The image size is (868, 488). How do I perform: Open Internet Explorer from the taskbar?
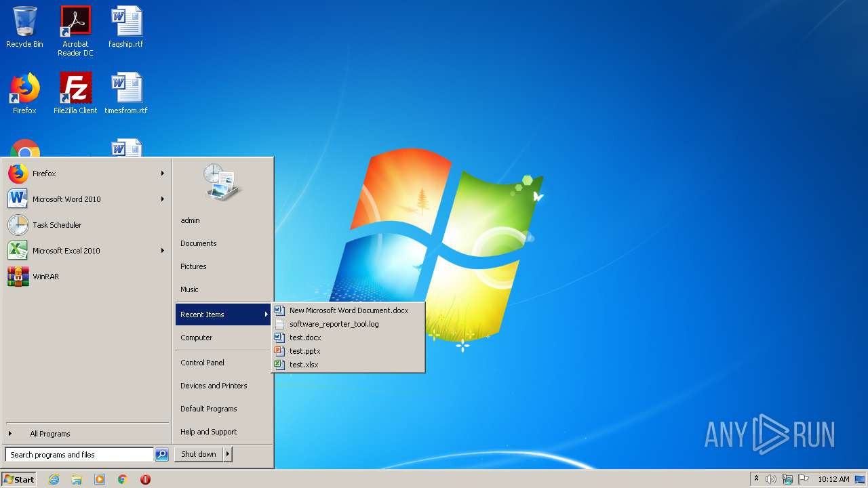(x=54, y=479)
